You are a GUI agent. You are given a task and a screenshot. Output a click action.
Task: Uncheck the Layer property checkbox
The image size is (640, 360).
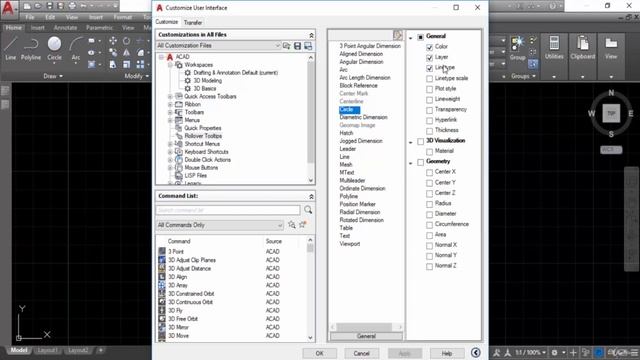click(x=429, y=58)
